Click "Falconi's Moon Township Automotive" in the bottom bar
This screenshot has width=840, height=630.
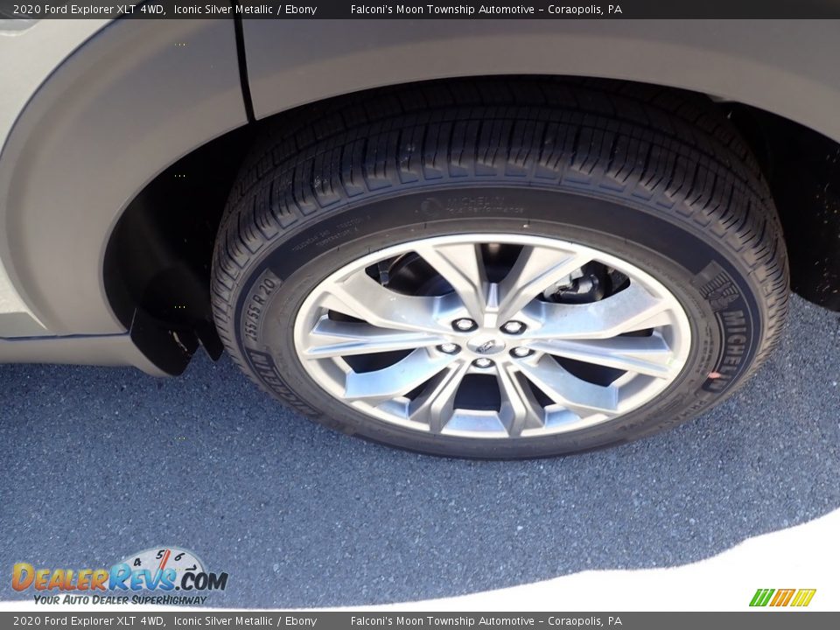click(x=442, y=621)
